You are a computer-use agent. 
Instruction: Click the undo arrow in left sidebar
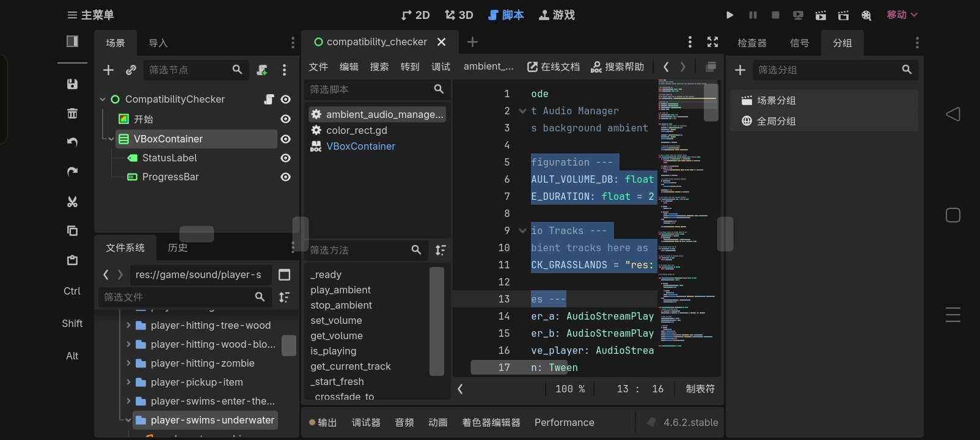(72, 142)
